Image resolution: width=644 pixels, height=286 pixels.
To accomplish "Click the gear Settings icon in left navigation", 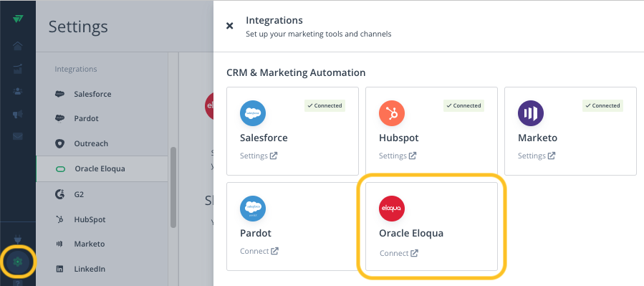I will pyautogui.click(x=18, y=262).
